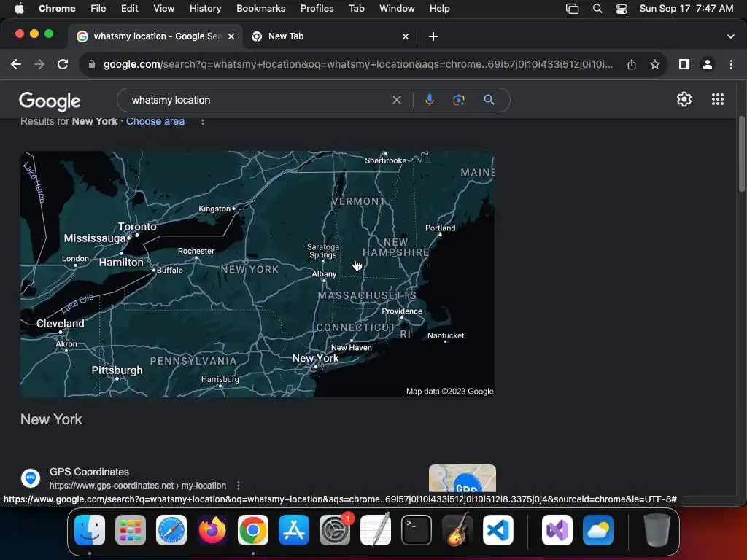Click the New York map image
This screenshot has height=560, width=747.
coord(258,274)
